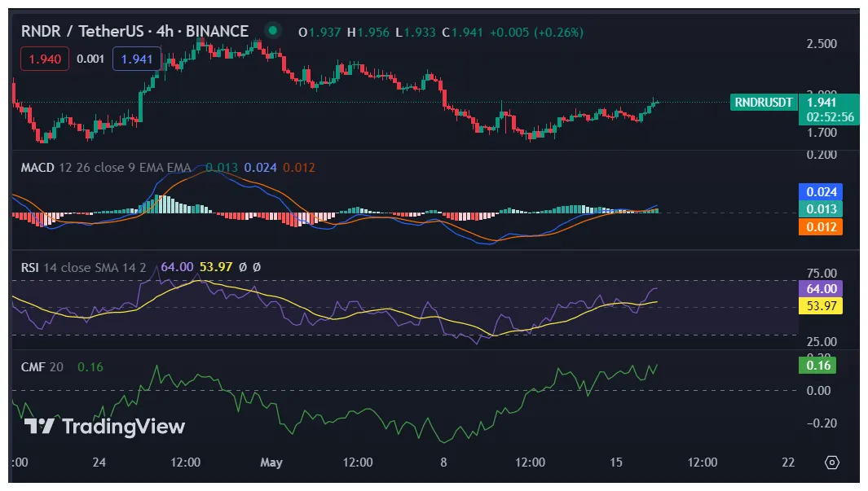Screen dimensions: 868x491
Task: Click the May label on time axis
Action: pos(271,462)
